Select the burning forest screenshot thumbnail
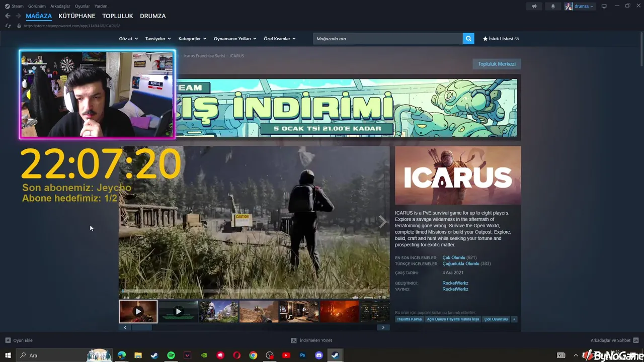644x362 pixels. [340, 311]
